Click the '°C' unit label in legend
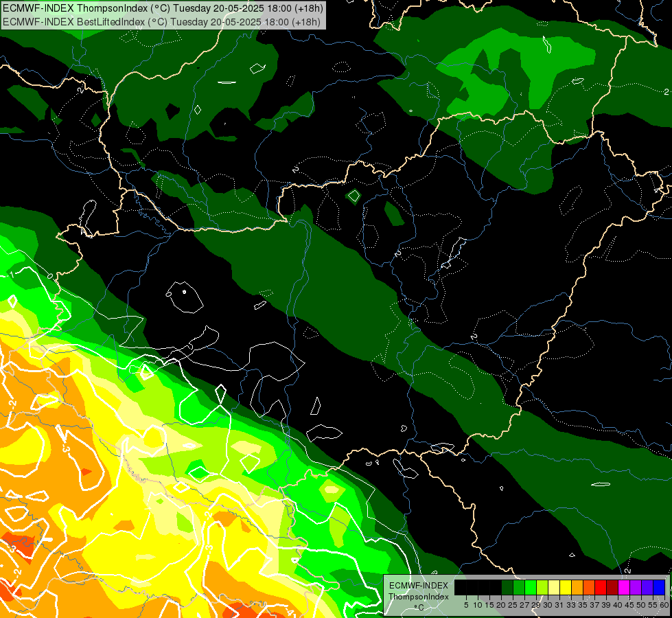 pyautogui.click(x=419, y=607)
